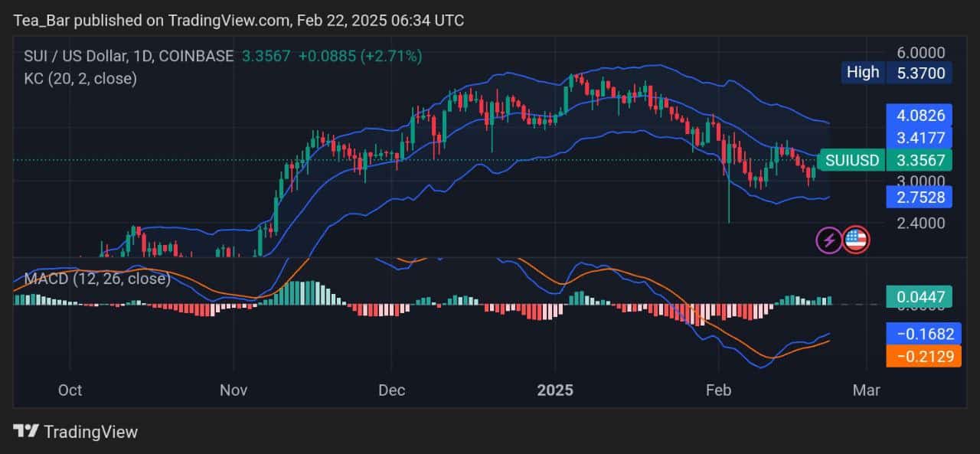Viewport: 980px width, 454px height.
Task: Click the Dec label on time axis
Action: (392, 390)
